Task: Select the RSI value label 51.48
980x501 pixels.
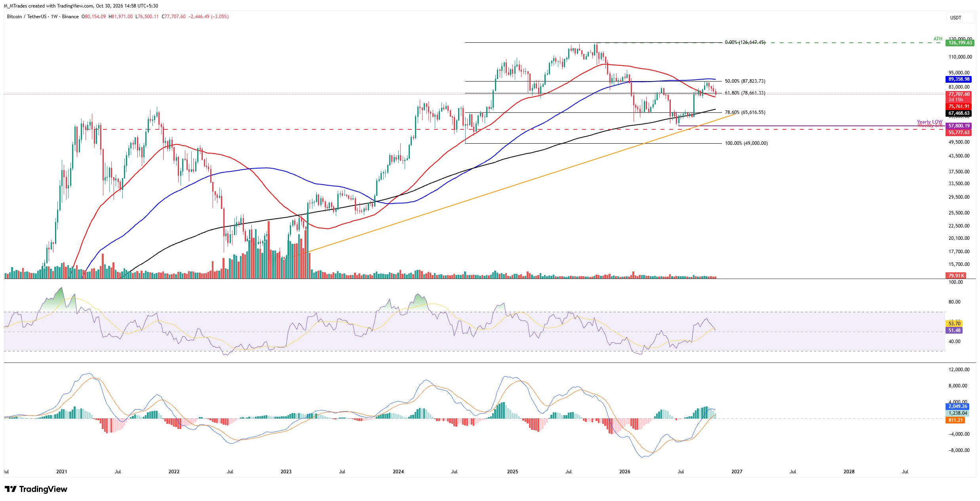Action: [x=954, y=330]
